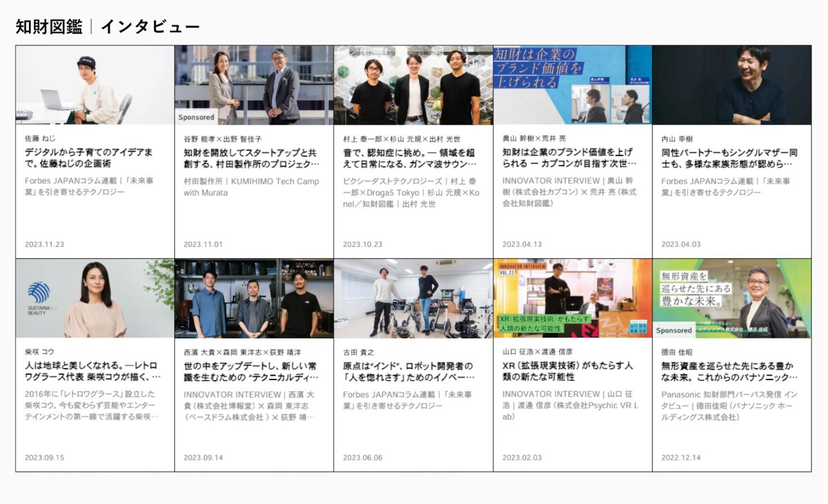Open thumbnail of three men in black
Image resolution: width=828 pixels, height=504 pixels.
[414, 85]
